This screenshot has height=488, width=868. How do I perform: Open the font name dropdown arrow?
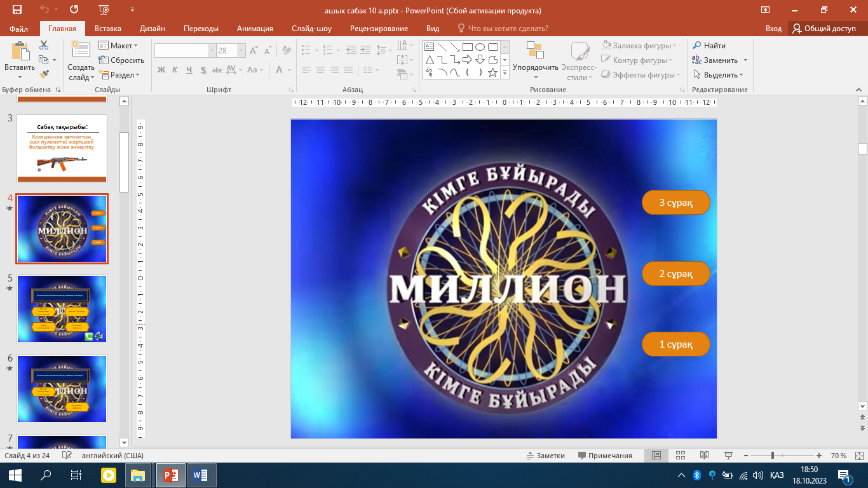[x=212, y=51]
